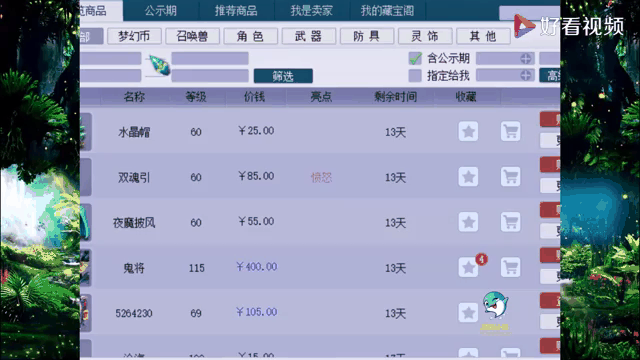The width and height of the screenshot is (640, 360).
Task: Filter by 防具 category
Action: (367, 36)
